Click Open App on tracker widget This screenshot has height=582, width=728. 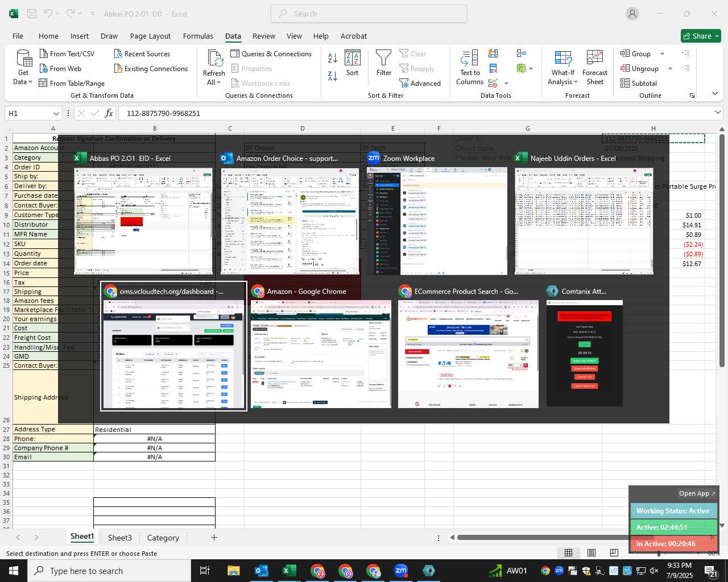click(697, 493)
